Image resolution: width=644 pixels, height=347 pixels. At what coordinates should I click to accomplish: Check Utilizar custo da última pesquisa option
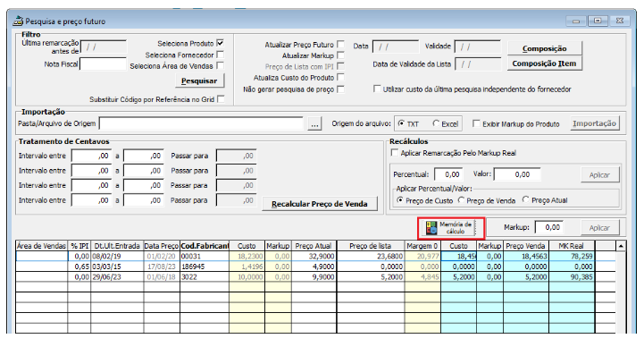(377, 89)
